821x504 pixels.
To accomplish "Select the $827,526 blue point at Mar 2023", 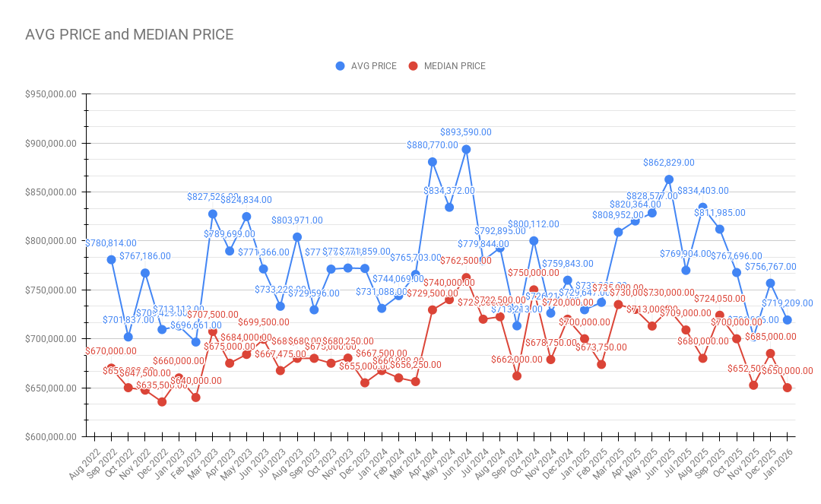I will coord(213,214).
